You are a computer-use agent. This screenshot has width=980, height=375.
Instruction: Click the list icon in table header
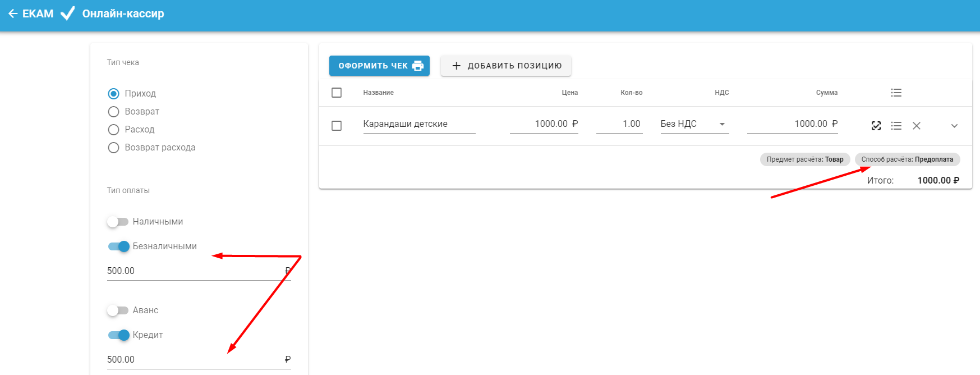tap(896, 93)
